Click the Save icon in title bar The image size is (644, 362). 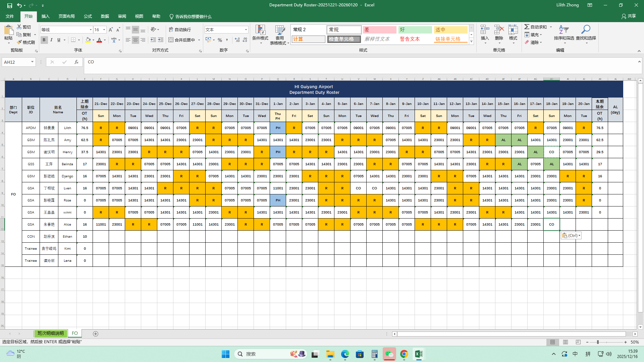click(9, 5)
